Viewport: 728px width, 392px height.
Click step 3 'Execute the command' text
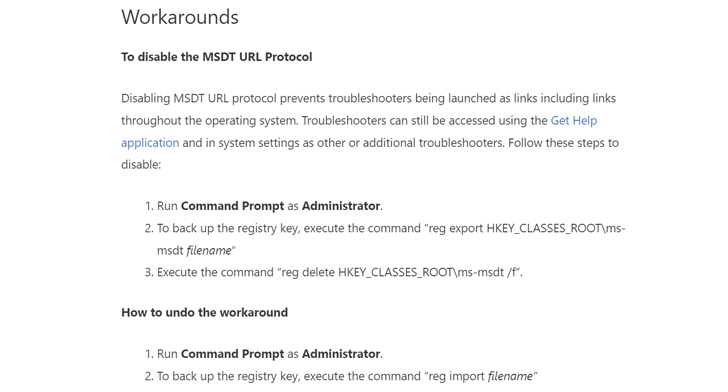click(x=215, y=272)
